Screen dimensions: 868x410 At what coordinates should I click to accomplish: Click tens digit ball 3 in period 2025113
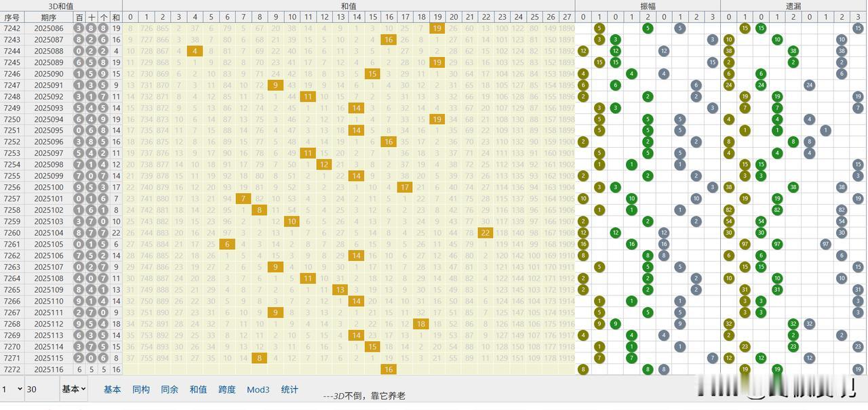(92, 335)
